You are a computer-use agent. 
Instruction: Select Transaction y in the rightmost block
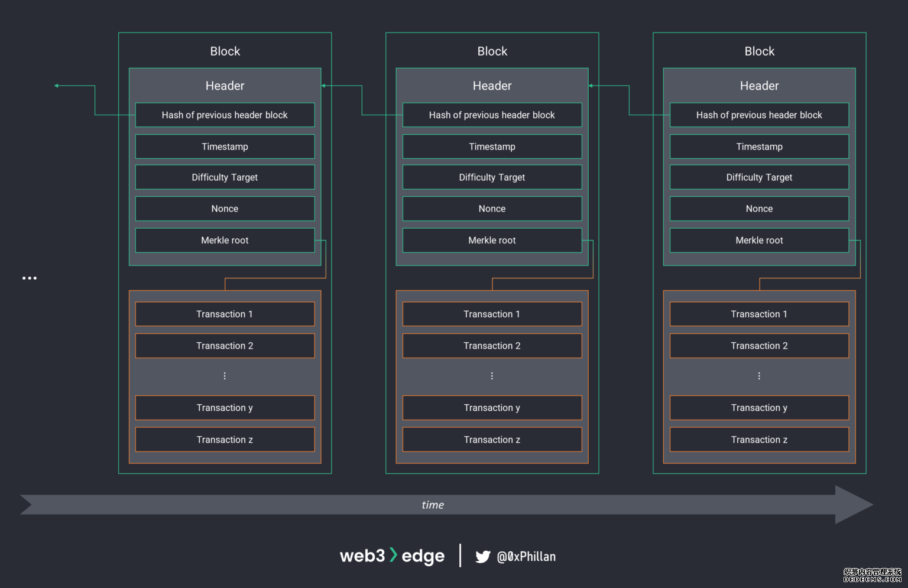[760, 408]
